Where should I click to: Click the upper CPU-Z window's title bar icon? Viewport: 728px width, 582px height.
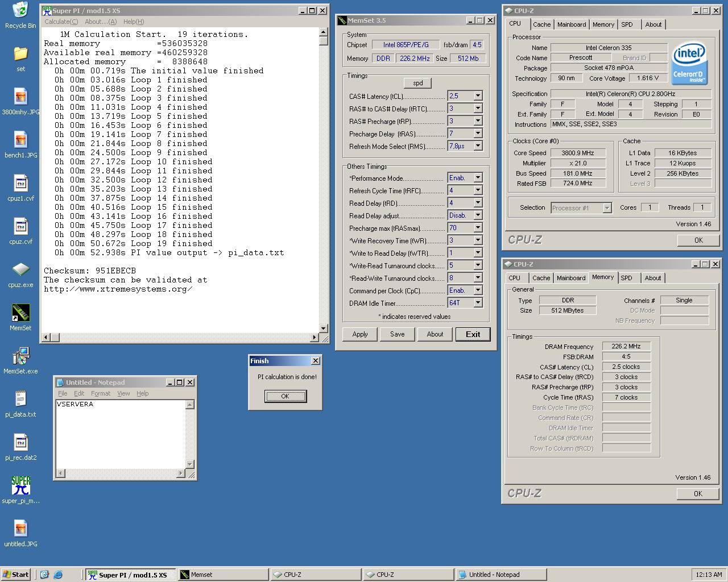(x=508, y=10)
